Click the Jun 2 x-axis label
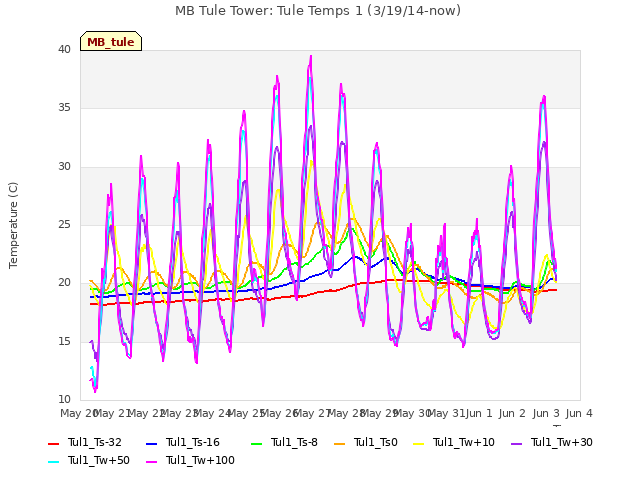This screenshot has height=480, width=640. 512,413
